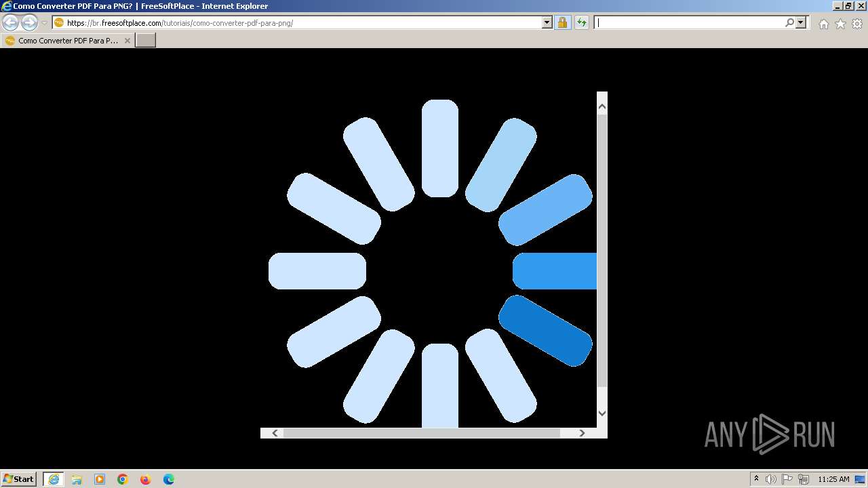
Task: Go back with the browser Back button
Action: (11, 23)
